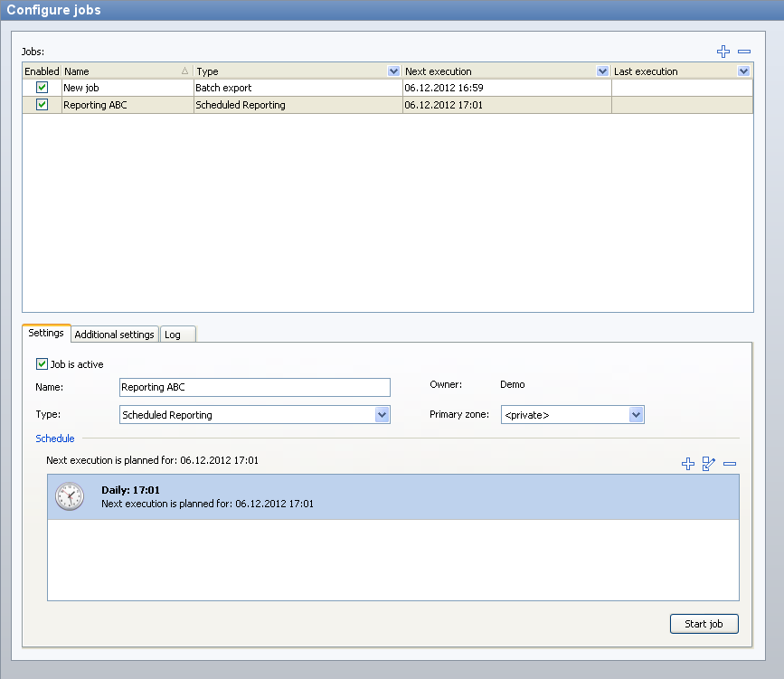Click the add job plus icon
Screen dimensions: 784x679
[x=723, y=52]
